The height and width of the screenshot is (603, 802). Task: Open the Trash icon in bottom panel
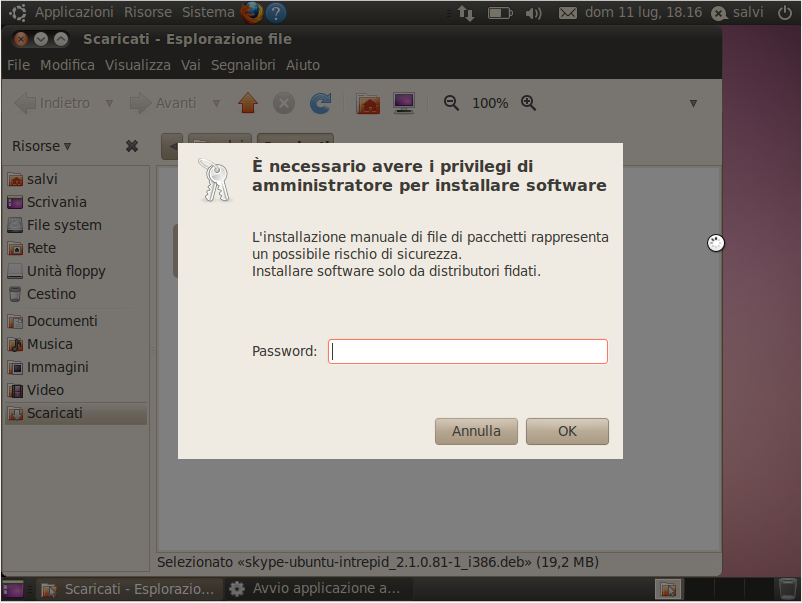point(788,589)
